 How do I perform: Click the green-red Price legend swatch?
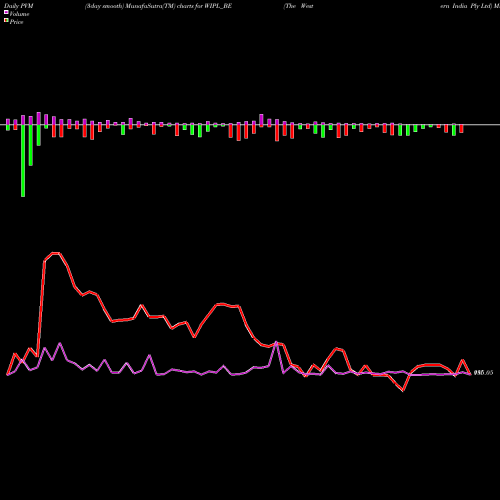click(x=6, y=21)
